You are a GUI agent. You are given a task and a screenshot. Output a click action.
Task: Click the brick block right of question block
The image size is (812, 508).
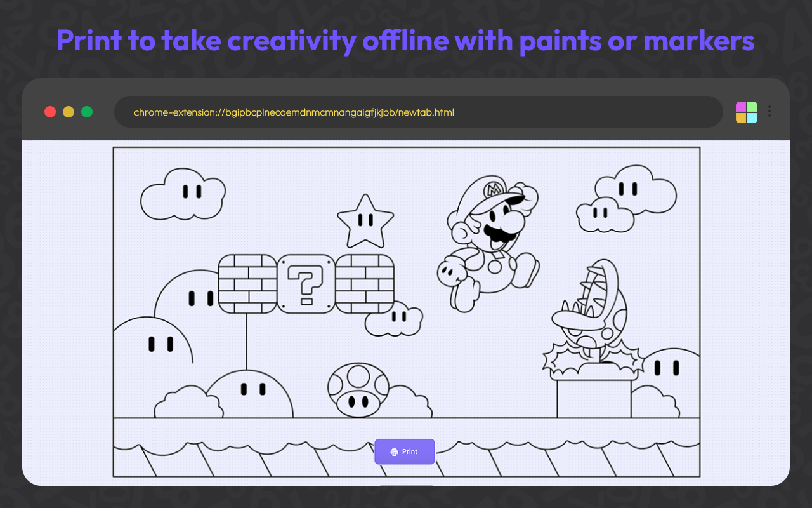(x=365, y=284)
